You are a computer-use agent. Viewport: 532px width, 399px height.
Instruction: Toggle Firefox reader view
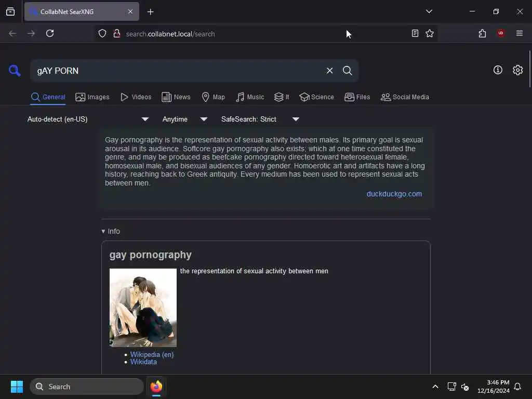(x=415, y=33)
